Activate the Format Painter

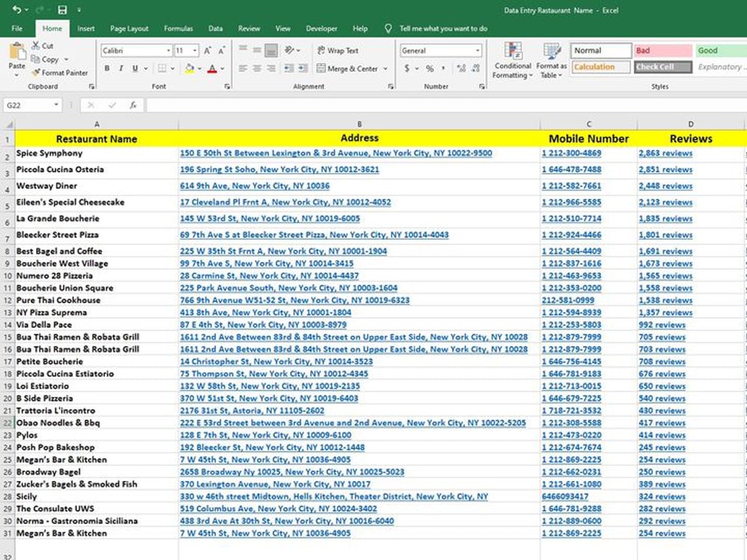(x=57, y=72)
